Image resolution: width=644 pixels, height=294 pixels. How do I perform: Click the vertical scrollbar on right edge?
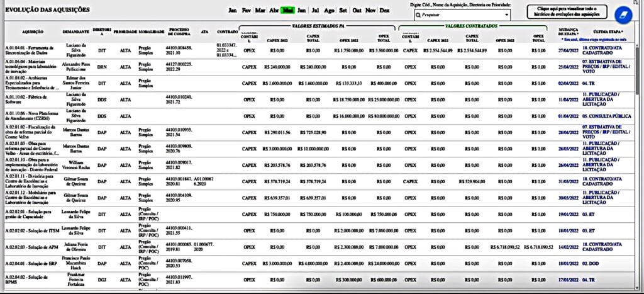pos(638,157)
